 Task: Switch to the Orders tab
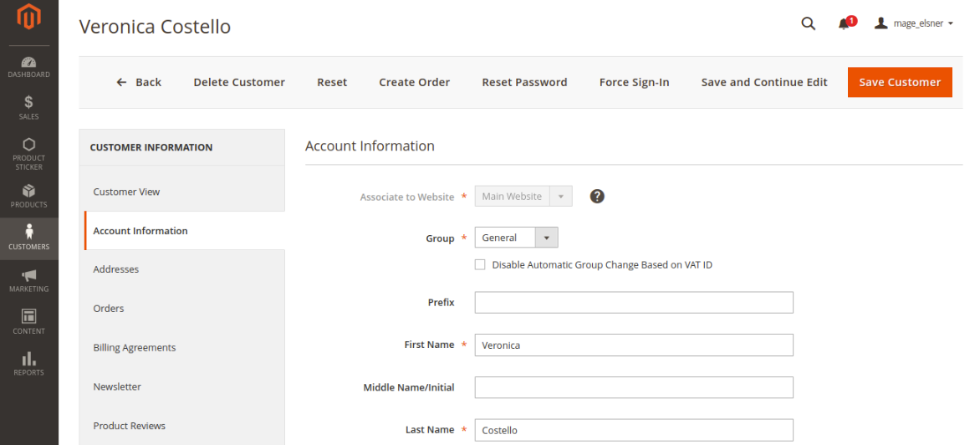pyautogui.click(x=109, y=309)
